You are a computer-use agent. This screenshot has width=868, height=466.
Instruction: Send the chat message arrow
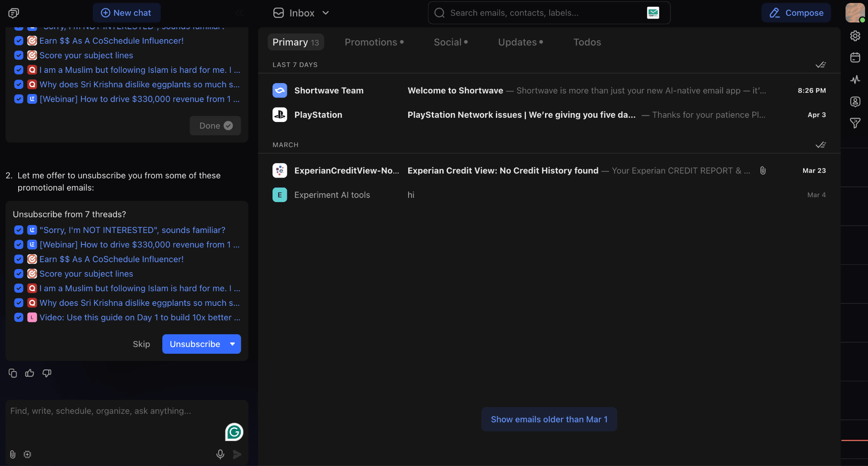point(237,454)
